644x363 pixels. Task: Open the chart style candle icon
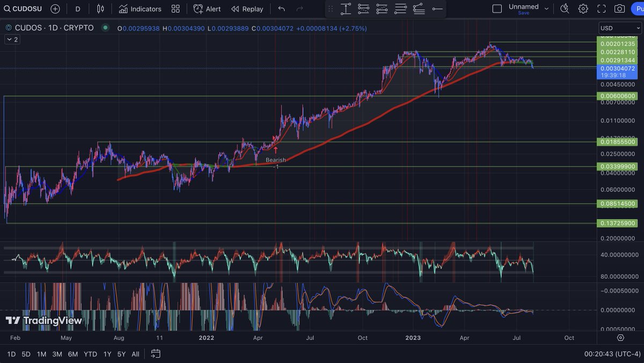pyautogui.click(x=100, y=9)
